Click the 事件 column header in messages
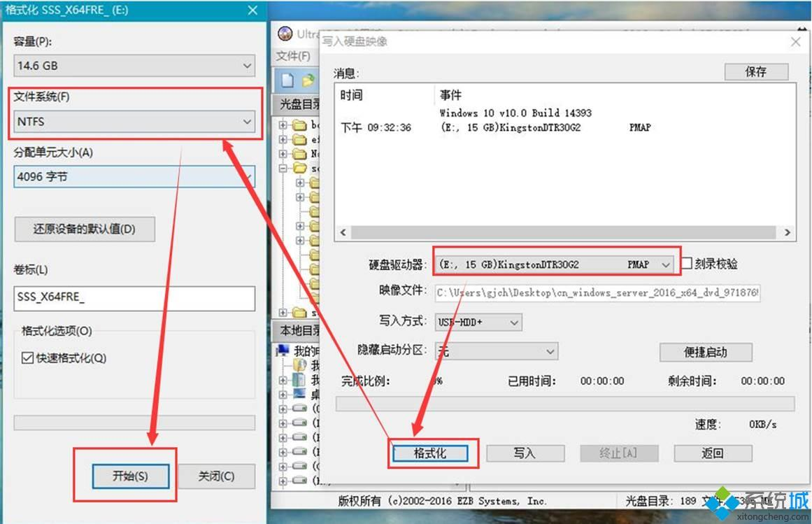The width and height of the screenshot is (812, 524). pos(450,94)
